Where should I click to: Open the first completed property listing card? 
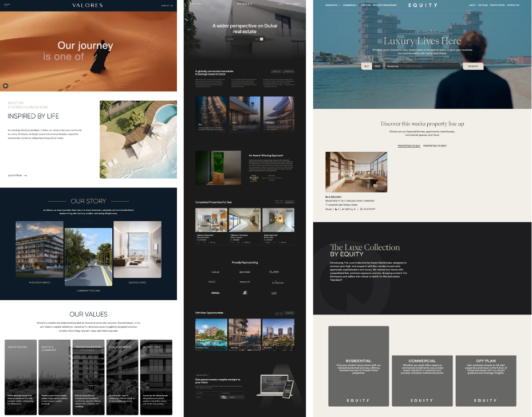click(211, 226)
